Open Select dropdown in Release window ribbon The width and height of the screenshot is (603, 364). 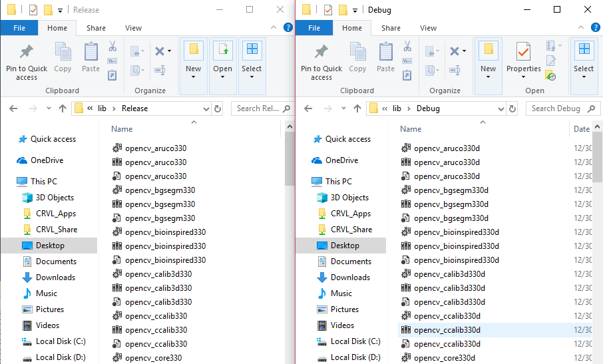coord(252,66)
